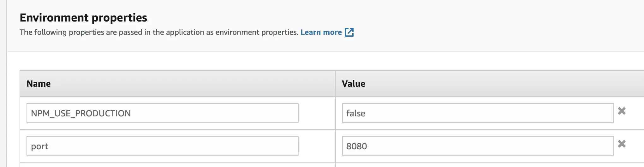The width and height of the screenshot is (644, 167).
Task: Click the NPM_USE_PRODUCTION name field
Action: tap(162, 113)
